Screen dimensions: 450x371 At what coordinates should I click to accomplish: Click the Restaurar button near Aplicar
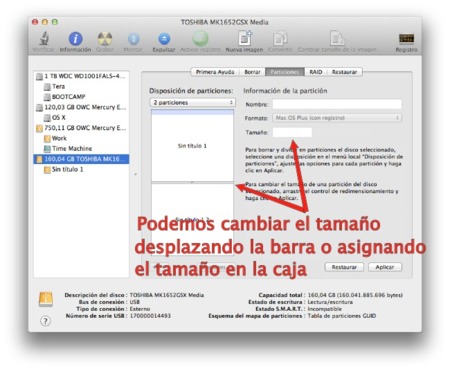pos(344,267)
